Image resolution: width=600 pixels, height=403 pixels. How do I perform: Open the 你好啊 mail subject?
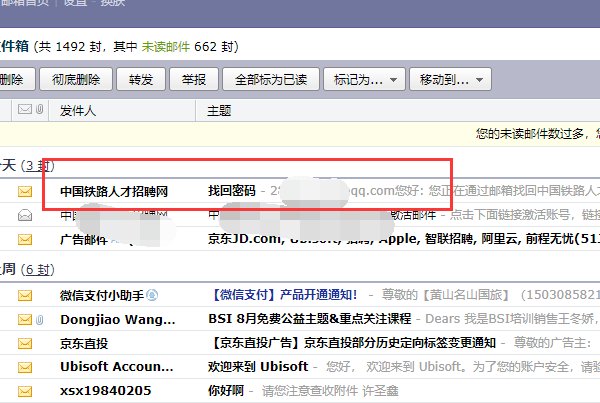(226, 390)
